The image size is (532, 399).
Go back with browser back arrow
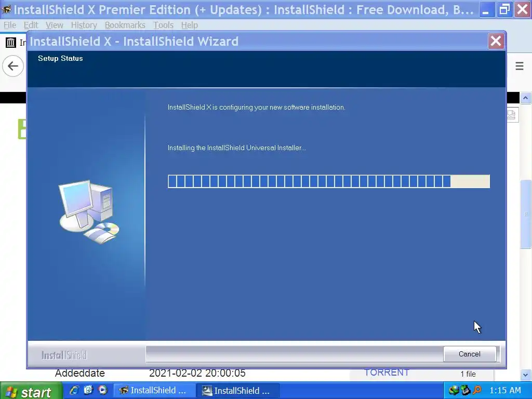coord(13,66)
